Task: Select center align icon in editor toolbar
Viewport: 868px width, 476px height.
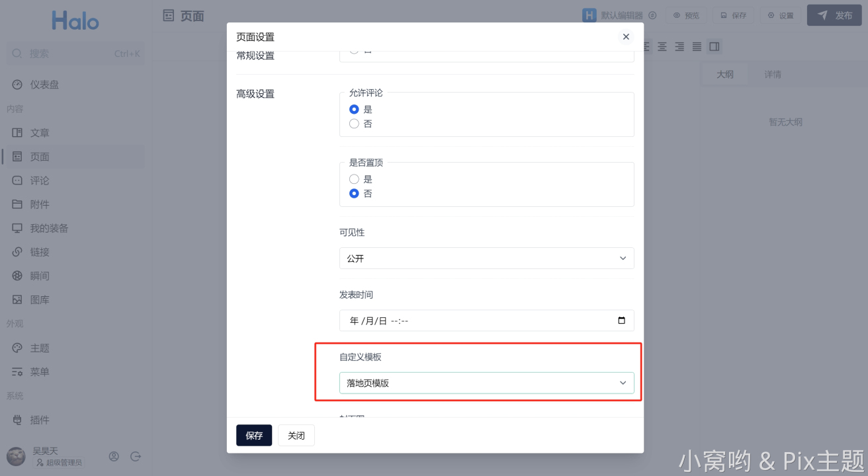Action: pos(662,46)
